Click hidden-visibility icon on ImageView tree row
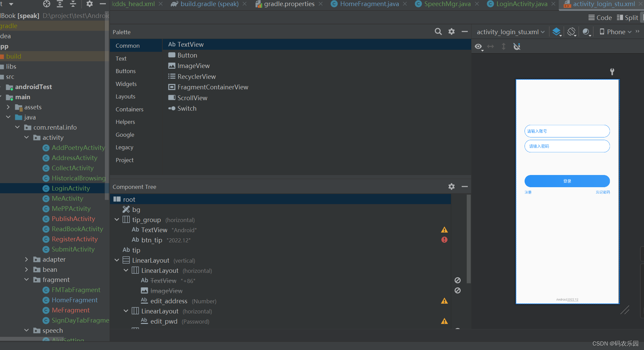This screenshot has width=644, height=350. [x=458, y=290]
